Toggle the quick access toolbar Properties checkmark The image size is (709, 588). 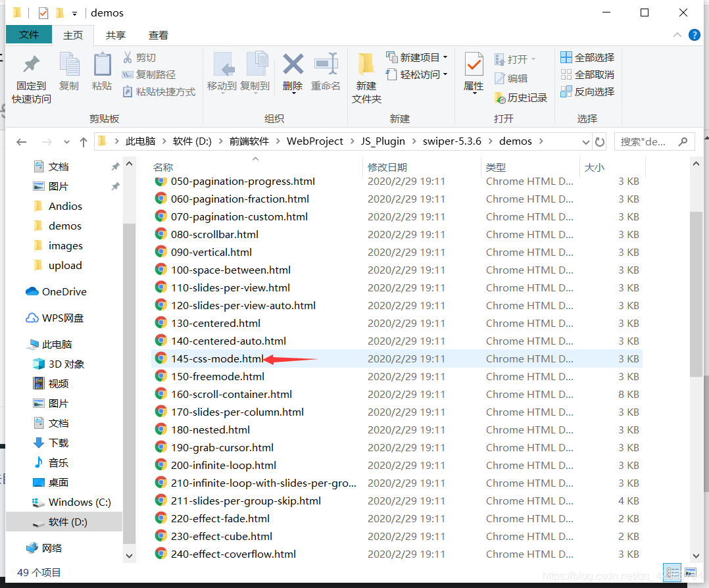point(43,13)
